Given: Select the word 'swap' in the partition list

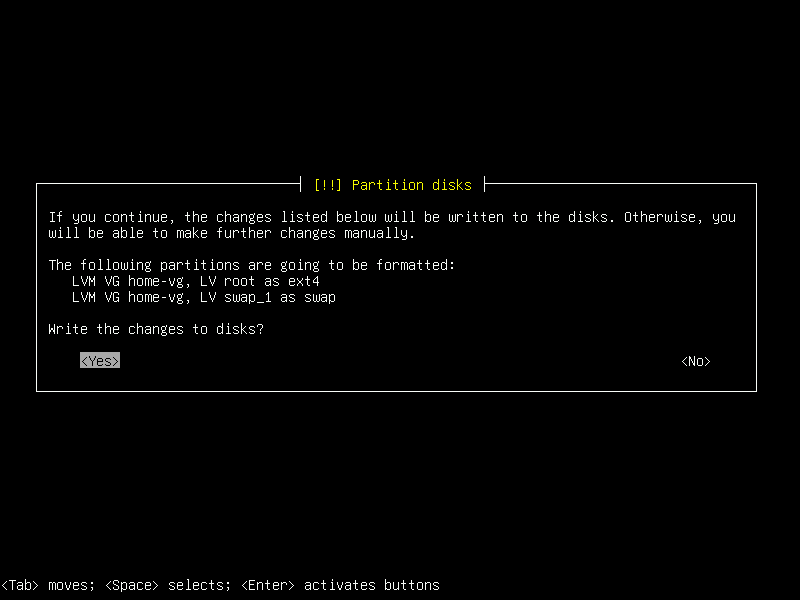Looking at the screenshot, I should [x=321, y=297].
